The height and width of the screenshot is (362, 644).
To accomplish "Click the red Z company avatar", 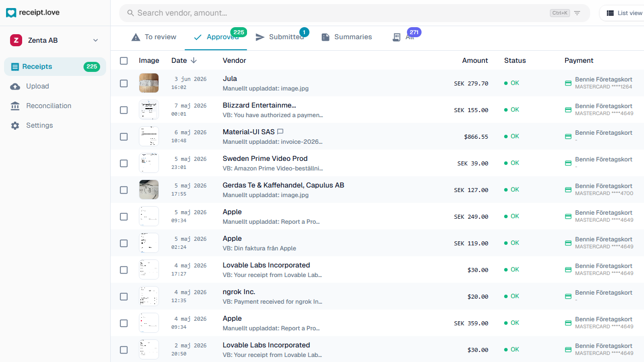I will pos(16,40).
